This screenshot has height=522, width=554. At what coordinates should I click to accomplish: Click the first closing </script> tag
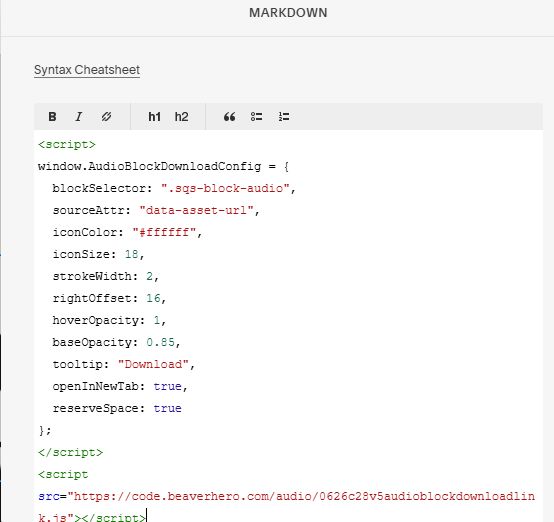(x=70, y=452)
